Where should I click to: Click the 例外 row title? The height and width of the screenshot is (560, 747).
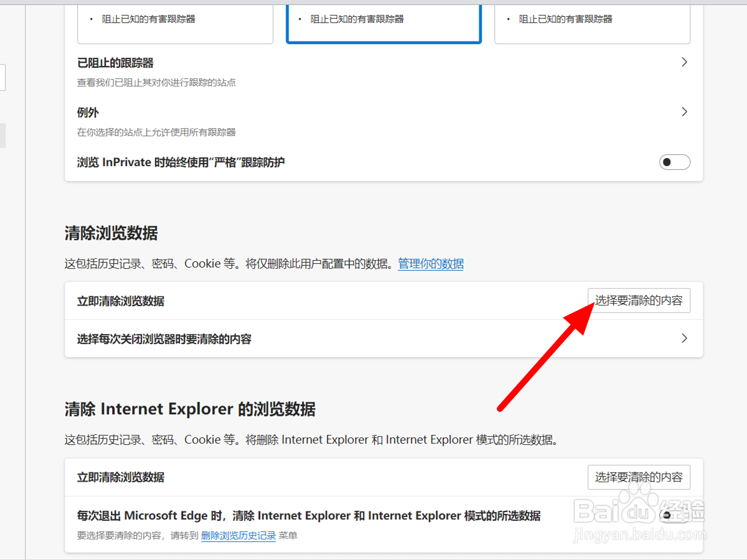(88, 113)
